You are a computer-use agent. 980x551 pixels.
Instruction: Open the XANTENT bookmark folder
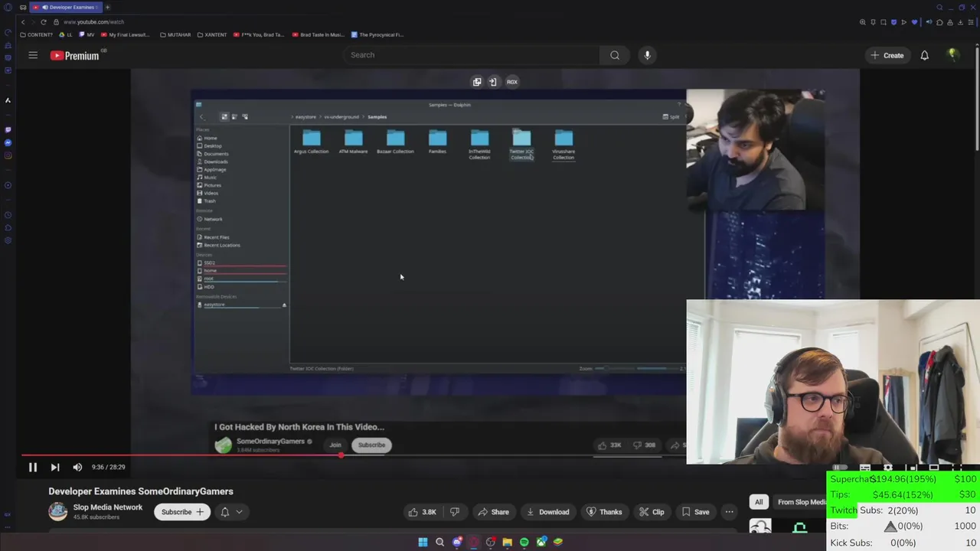point(212,34)
